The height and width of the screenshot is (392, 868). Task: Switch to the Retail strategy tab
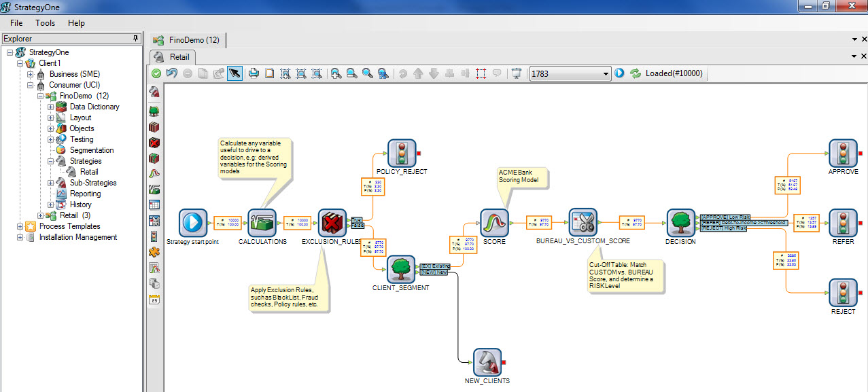pos(173,56)
